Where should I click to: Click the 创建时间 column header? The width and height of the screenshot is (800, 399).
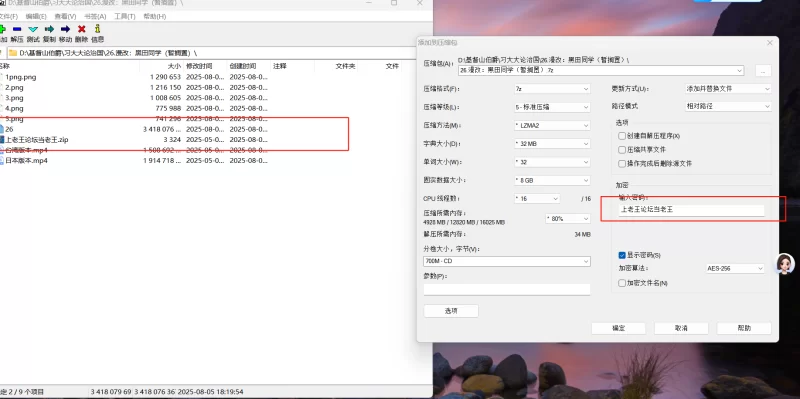242,66
